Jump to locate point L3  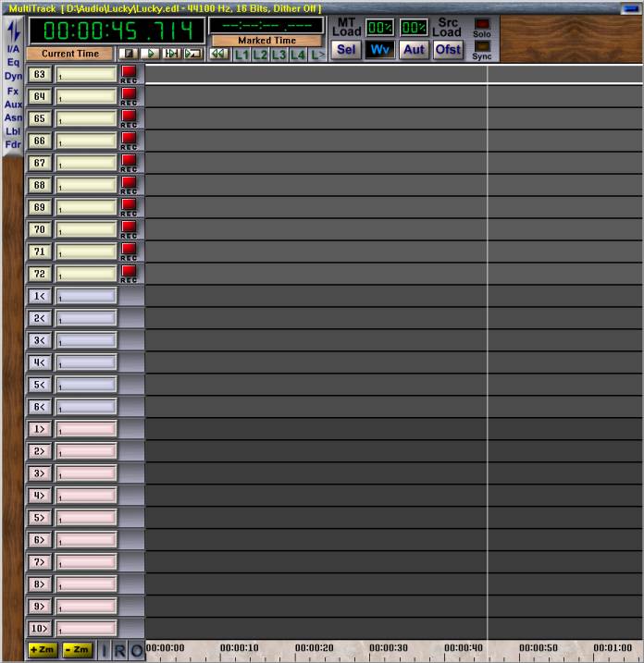pyautogui.click(x=279, y=55)
